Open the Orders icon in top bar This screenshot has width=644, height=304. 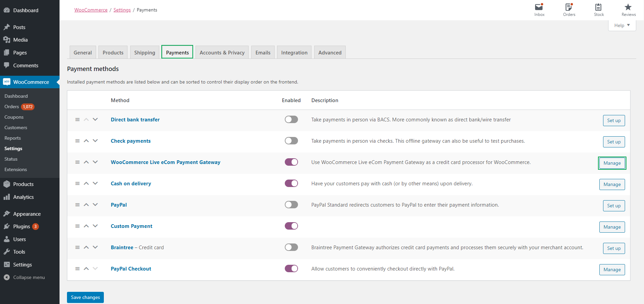(x=569, y=7)
